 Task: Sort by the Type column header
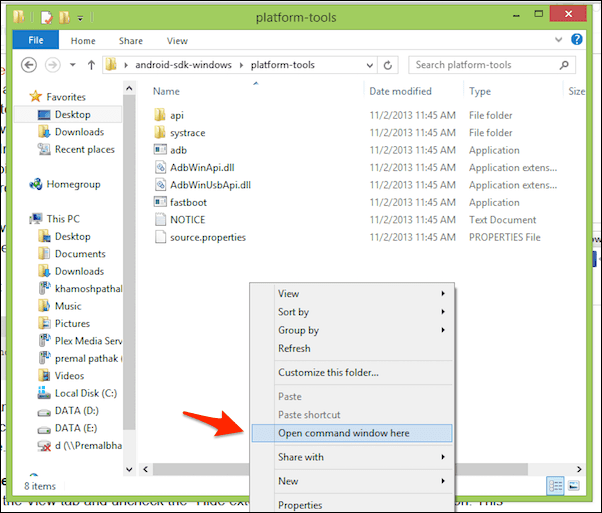[480, 91]
